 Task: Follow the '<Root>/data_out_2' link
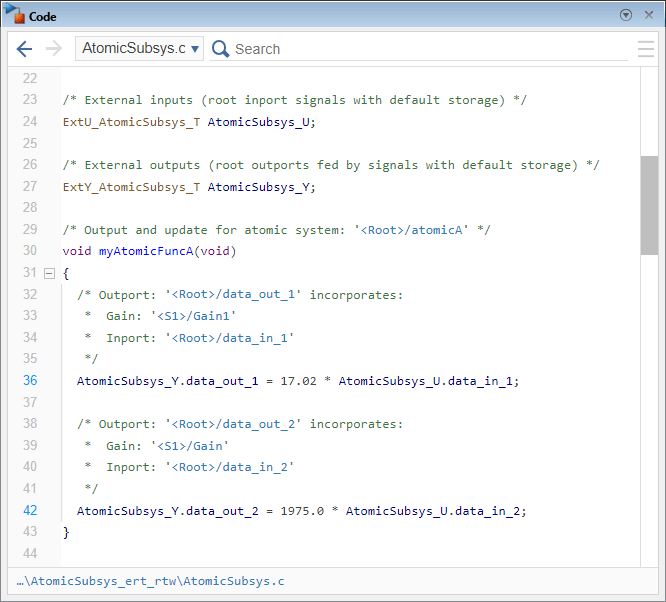click(233, 424)
